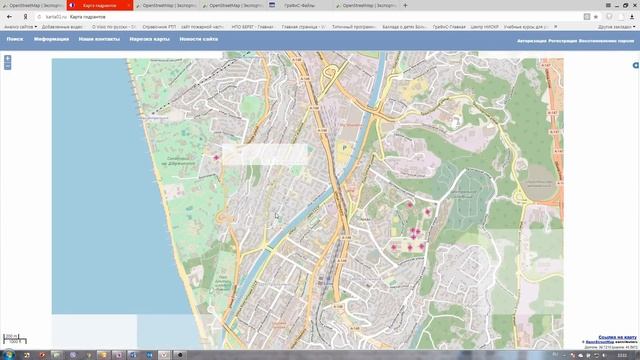
Task: Open the НПО БЕРЕГ - Главная bookmark
Action: (x=252, y=27)
